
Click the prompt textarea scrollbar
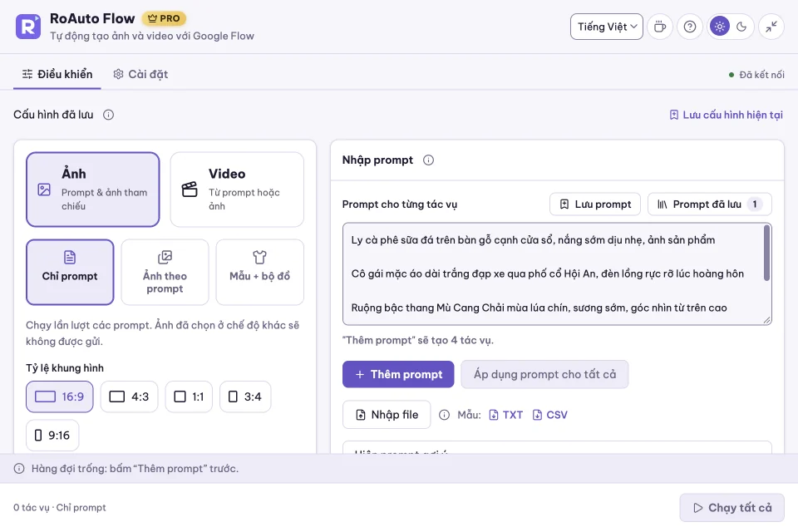[766, 253]
